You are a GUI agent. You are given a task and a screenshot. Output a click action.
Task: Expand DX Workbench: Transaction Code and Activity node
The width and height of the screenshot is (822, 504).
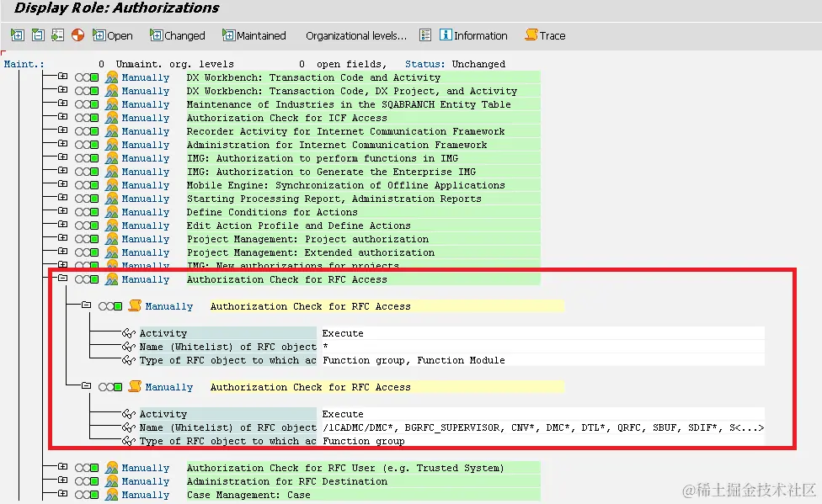63,77
